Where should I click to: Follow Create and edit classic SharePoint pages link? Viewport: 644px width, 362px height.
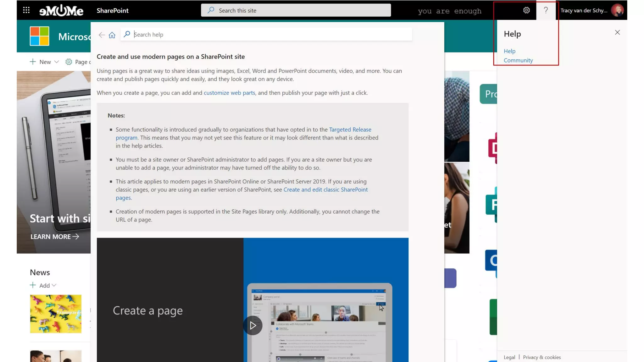325,189
